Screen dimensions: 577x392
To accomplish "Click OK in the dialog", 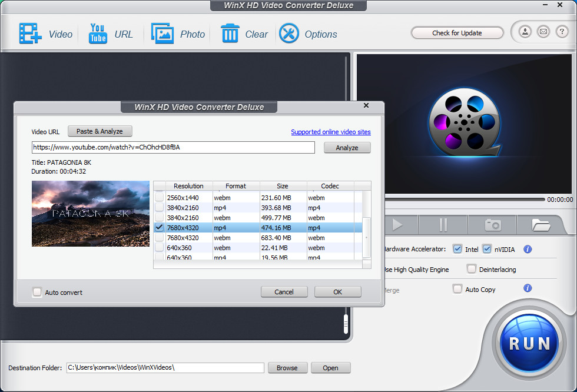I will [x=338, y=292].
